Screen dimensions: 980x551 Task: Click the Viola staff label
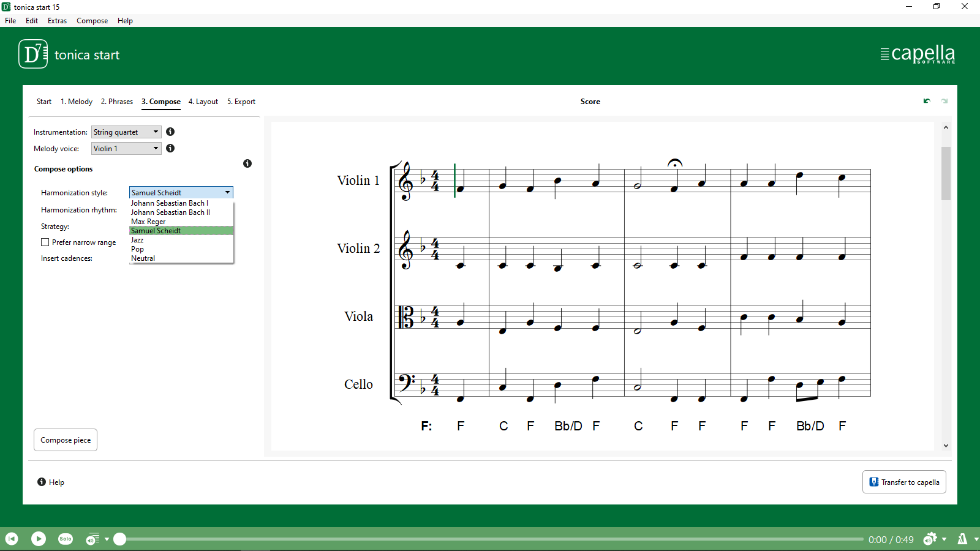pos(358,317)
